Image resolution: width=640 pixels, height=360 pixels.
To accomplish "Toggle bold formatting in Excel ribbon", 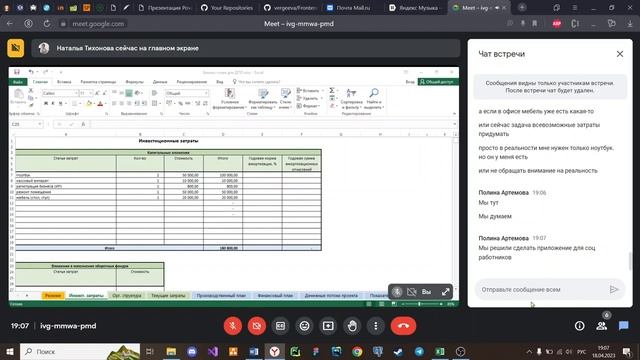I will [x=46, y=104].
